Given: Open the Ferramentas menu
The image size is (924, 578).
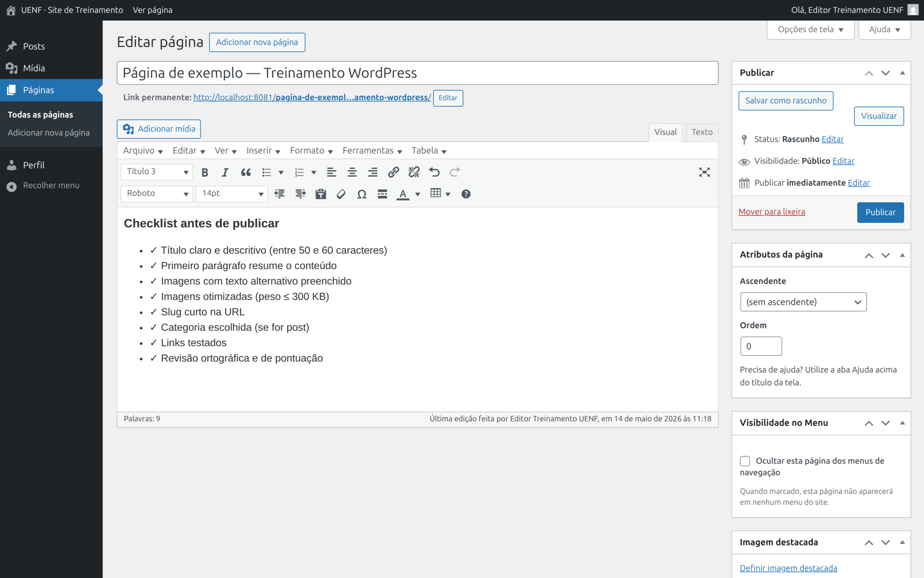Looking at the screenshot, I should (x=372, y=151).
